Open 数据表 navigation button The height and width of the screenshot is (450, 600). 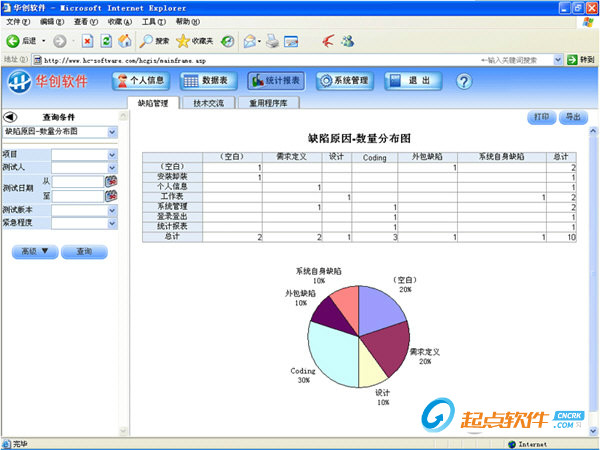tap(209, 81)
